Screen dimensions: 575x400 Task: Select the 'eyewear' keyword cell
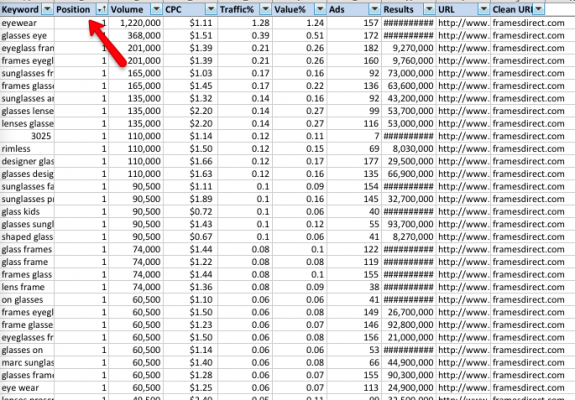27,23
